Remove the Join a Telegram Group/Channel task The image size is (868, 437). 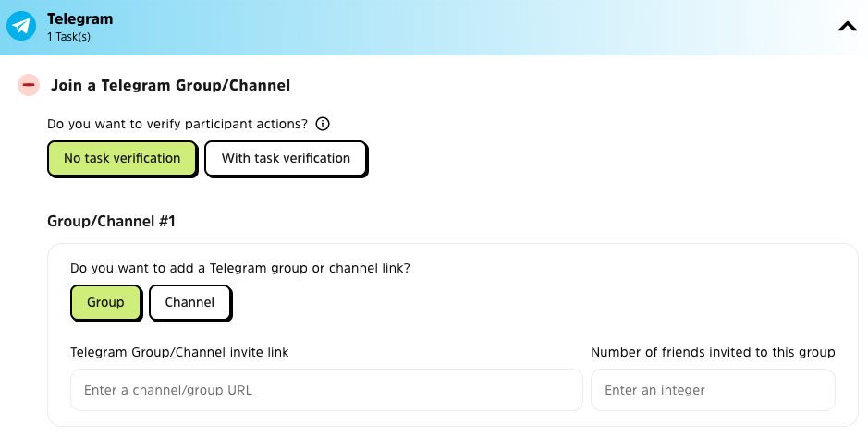click(29, 85)
